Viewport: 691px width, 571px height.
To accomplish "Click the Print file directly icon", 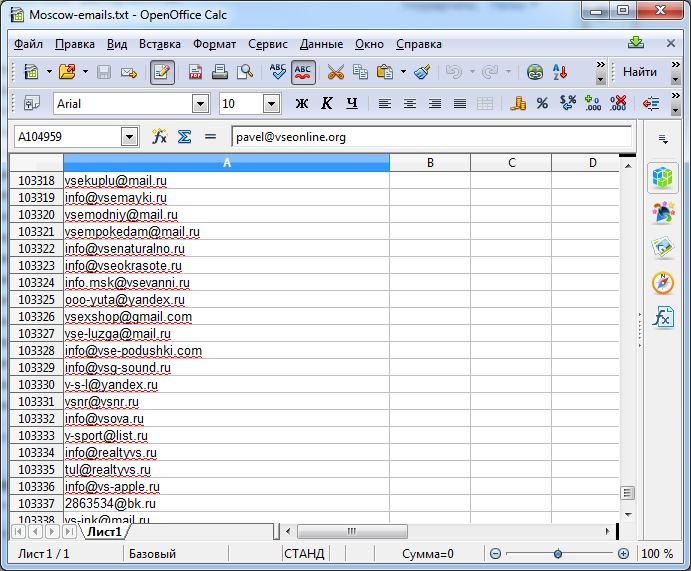I will tap(219, 72).
